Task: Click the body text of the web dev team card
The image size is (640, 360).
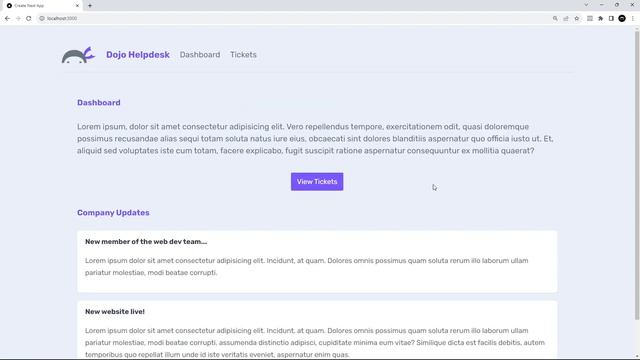Action: pyautogui.click(x=307, y=267)
